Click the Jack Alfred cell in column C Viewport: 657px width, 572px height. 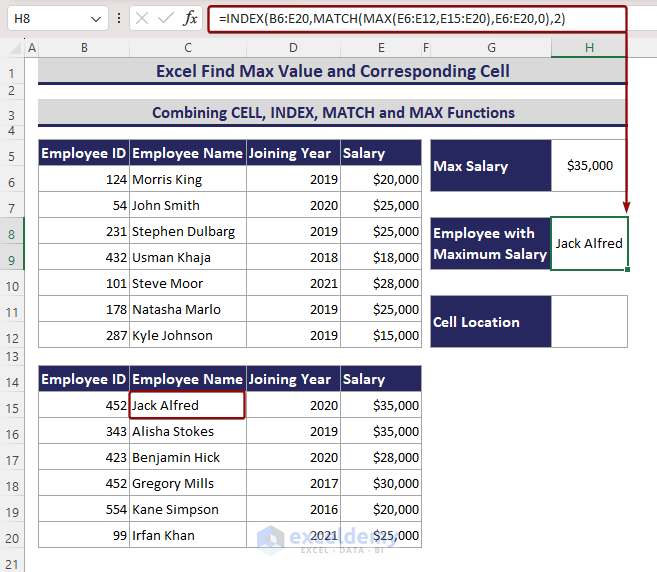(187, 406)
